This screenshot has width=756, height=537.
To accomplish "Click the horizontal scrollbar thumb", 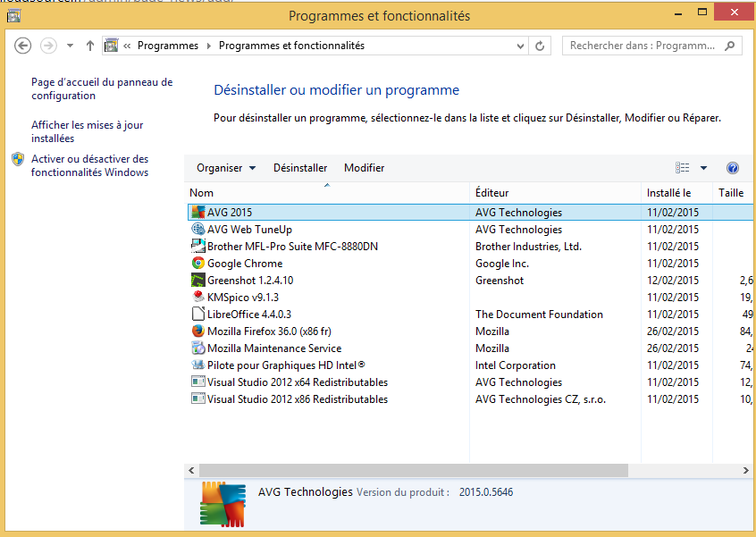I will [414, 470].
